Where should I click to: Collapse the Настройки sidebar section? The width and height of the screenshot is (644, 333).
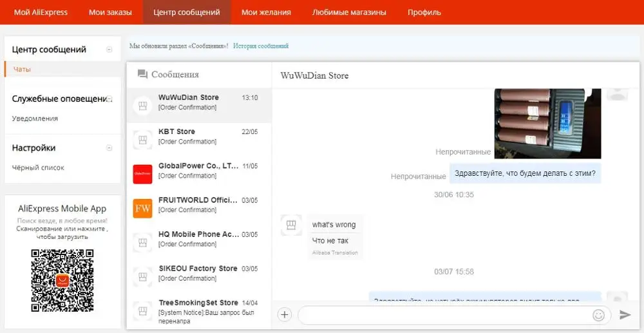tap(109, 147)
